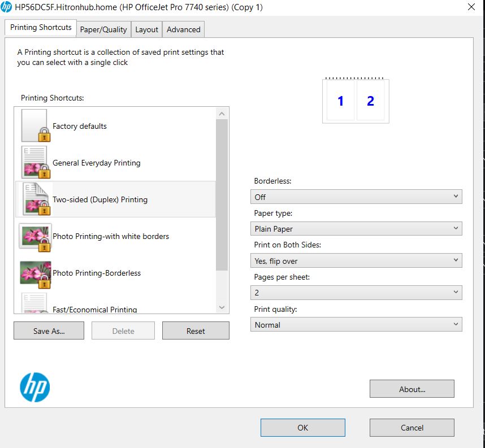This screenshot has height=448, width=485.
Task: Click the Save As button
Action: (x=48, y=330)
